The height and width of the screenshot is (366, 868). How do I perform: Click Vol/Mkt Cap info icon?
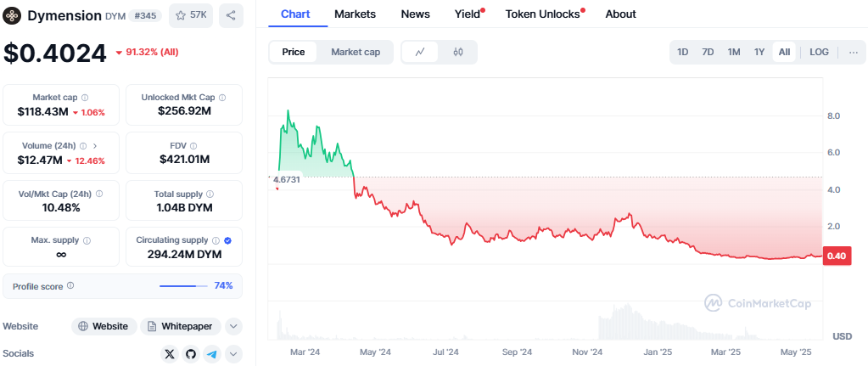[99, 194]
